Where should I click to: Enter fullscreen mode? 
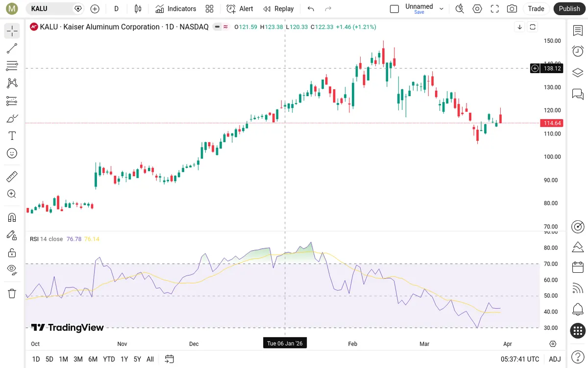click(x=495, y=9)
